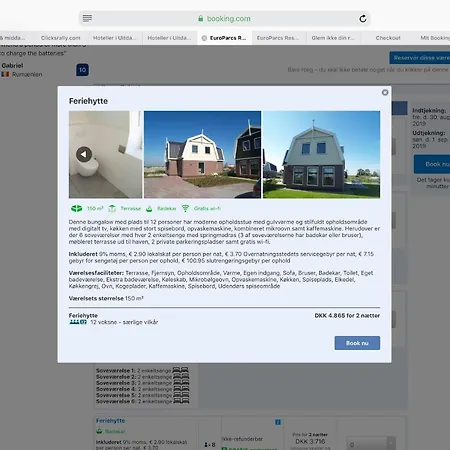Click the review score 10 badge

point(82,70)
